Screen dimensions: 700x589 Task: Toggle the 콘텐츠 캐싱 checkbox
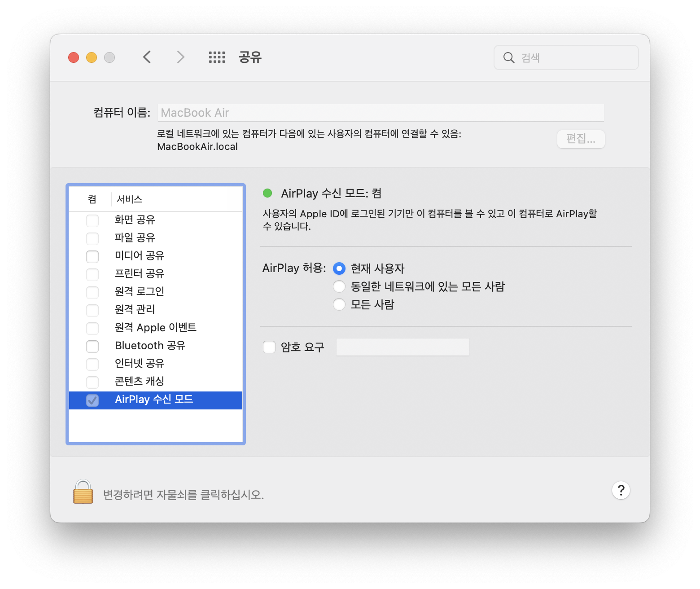tap(92, 382)
